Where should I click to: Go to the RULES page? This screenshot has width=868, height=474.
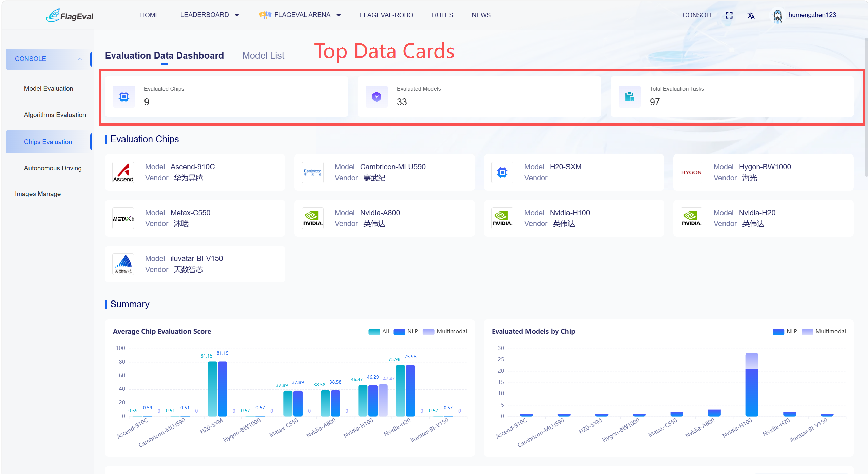tap(442, 15)
